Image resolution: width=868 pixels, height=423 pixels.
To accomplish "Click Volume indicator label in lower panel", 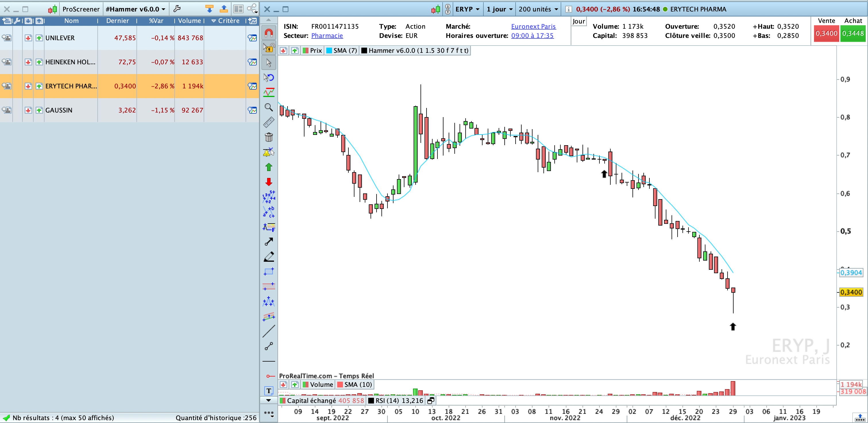I will coord(318,385).
